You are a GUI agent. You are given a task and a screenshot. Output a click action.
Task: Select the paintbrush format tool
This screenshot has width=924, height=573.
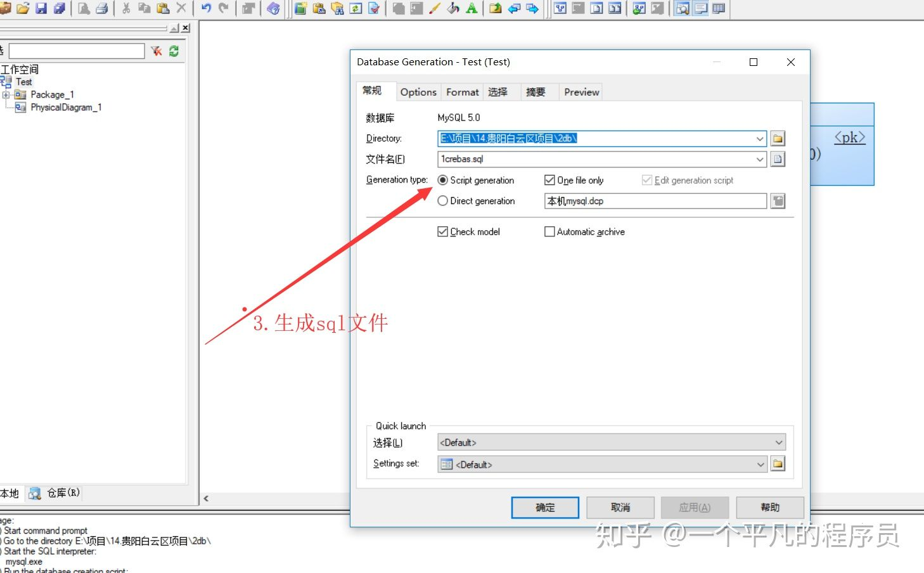(435, 8)
